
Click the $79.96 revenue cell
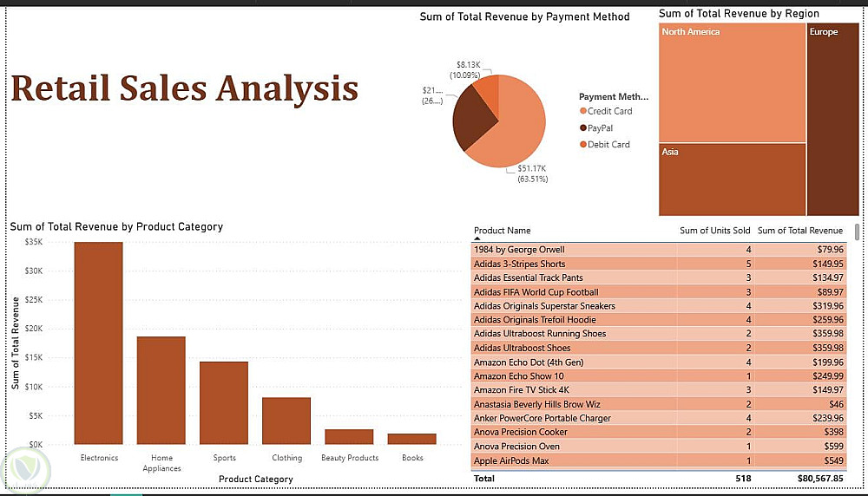(831, 250)
